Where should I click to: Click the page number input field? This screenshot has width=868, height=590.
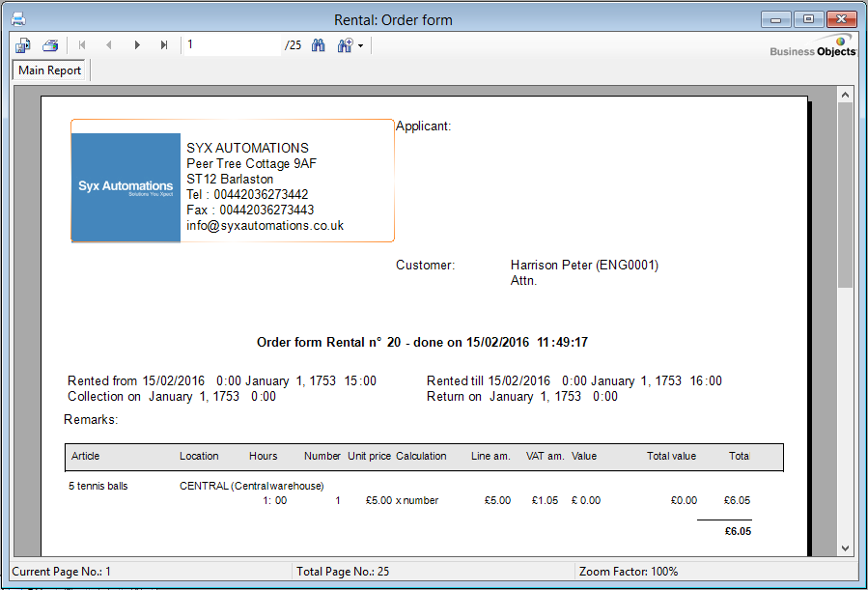coord(232,45)
